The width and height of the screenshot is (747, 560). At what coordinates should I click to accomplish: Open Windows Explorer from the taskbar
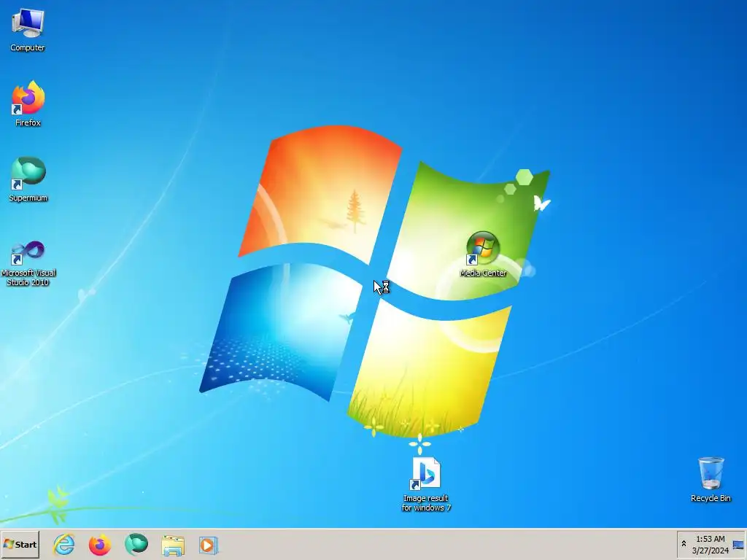[x=173, y=545]
